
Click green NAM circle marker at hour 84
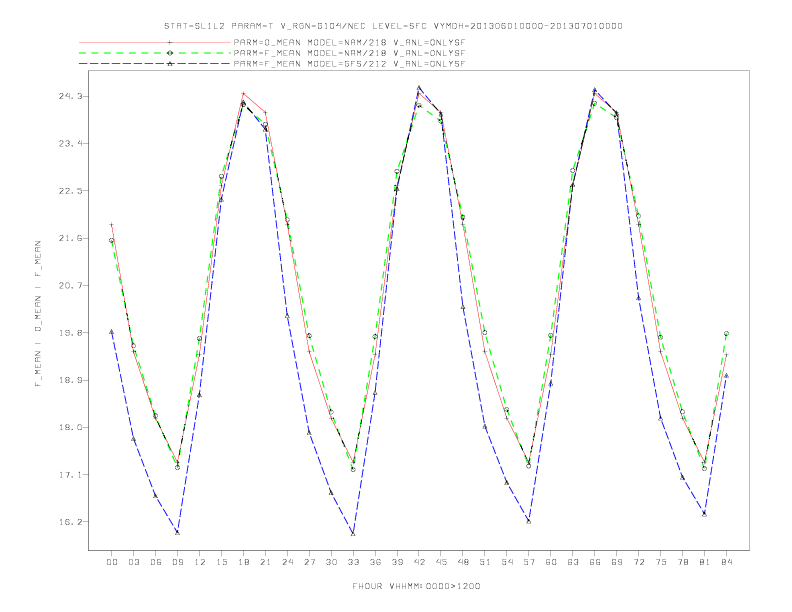(726, 334)
